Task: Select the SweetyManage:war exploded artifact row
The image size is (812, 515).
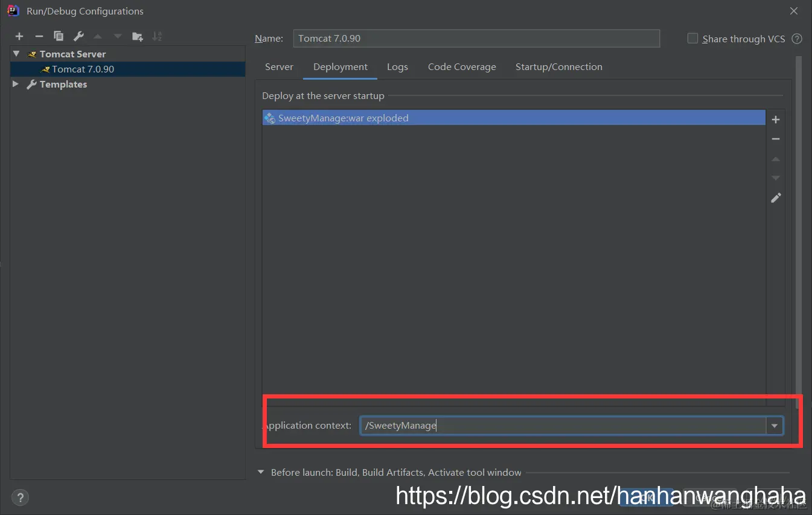Action: [514, 118]
